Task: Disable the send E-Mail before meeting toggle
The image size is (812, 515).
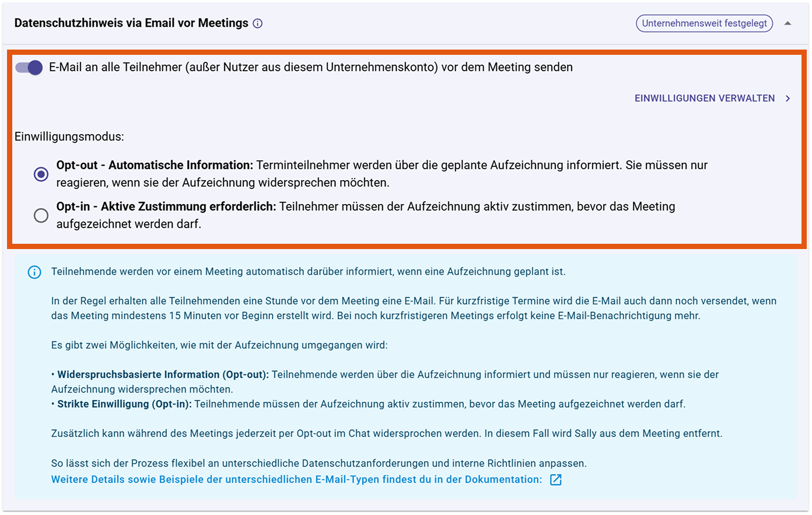Action: click(29, 68)
